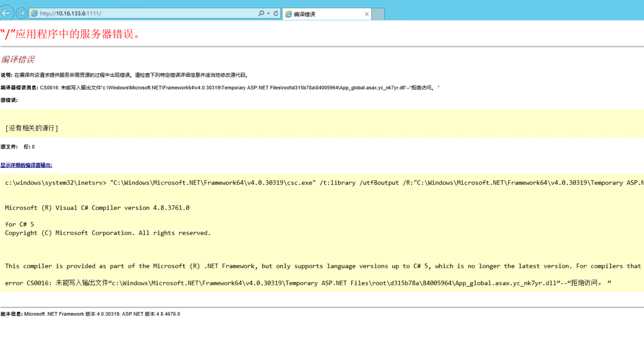This screenshot has width=644, height=345.
Task: Open a new tab with blank tab button
Action: coord(378,14)
